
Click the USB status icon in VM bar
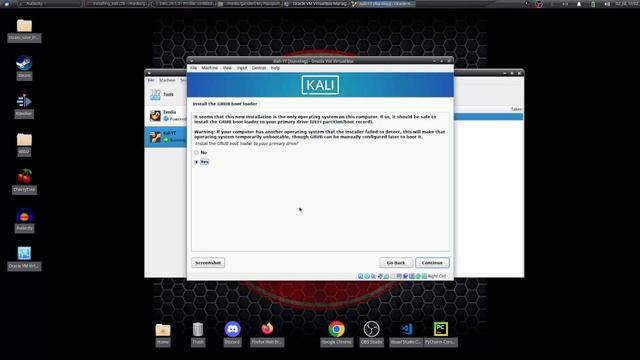[386, 276]
